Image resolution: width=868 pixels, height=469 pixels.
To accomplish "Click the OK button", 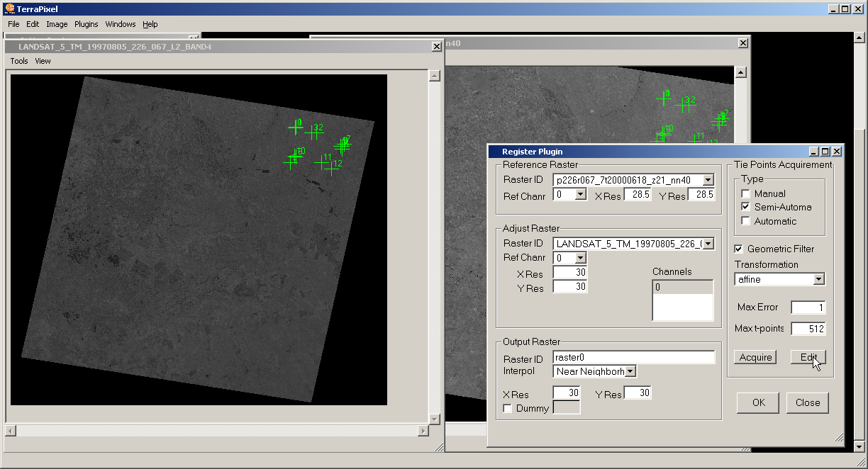I will pyautogui.click(x=758, y=402).
